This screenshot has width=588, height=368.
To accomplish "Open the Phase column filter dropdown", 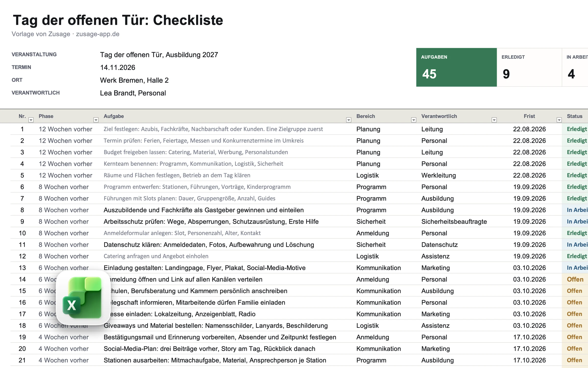I will [96, 120].
